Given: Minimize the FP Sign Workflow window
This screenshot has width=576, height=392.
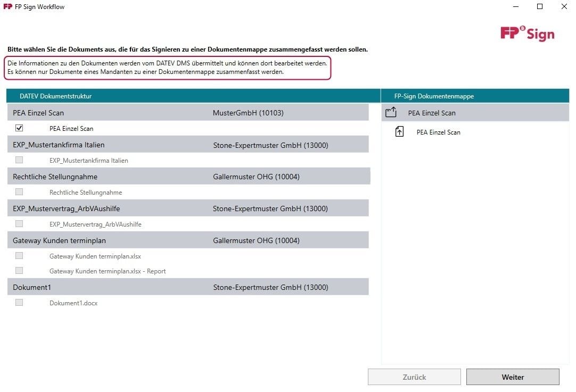Looking at the screenshot, I should pos(516,6).
